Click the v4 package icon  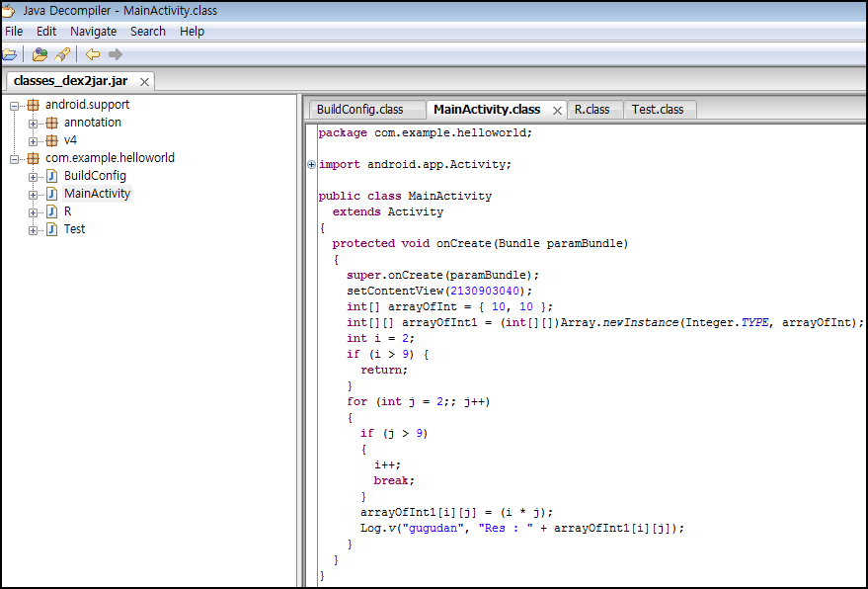(x=52, y=140)
